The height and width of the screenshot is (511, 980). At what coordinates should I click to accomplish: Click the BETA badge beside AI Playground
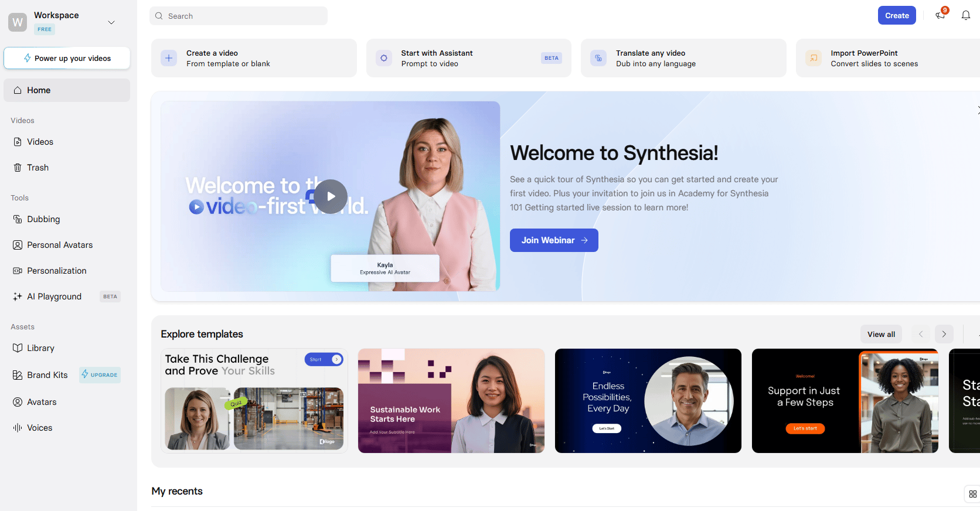(110, 297)
